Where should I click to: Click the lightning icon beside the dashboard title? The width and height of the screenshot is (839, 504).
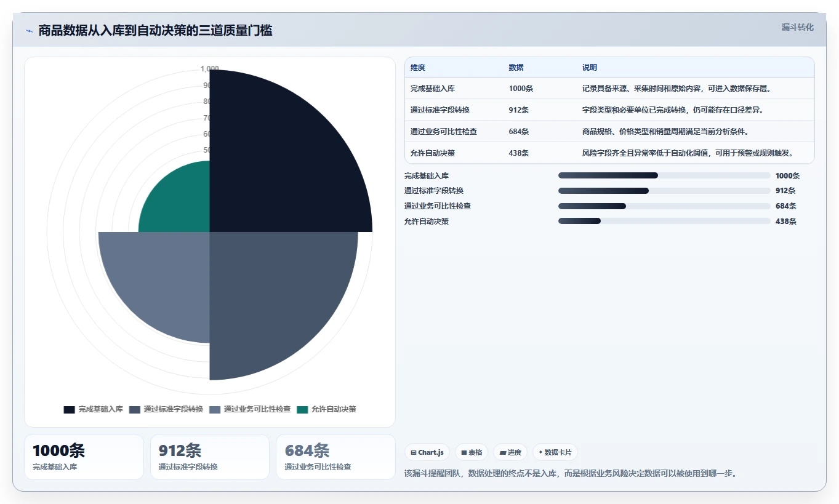30,31
